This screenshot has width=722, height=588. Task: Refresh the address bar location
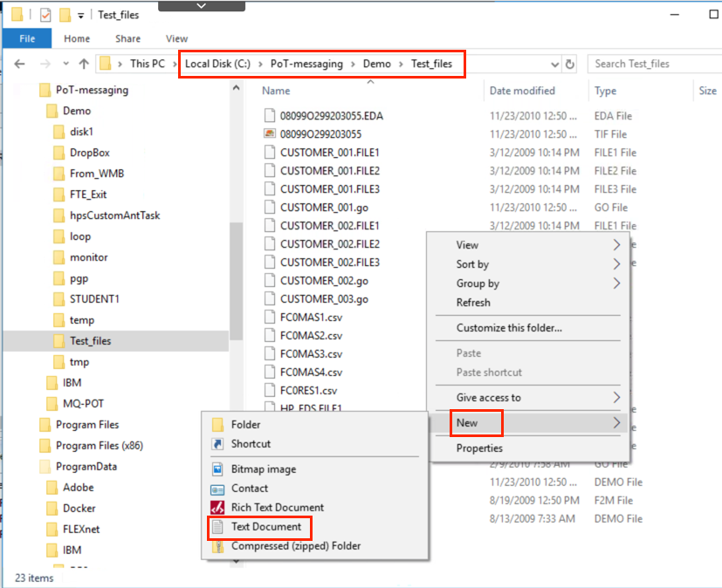pos(569,64)
